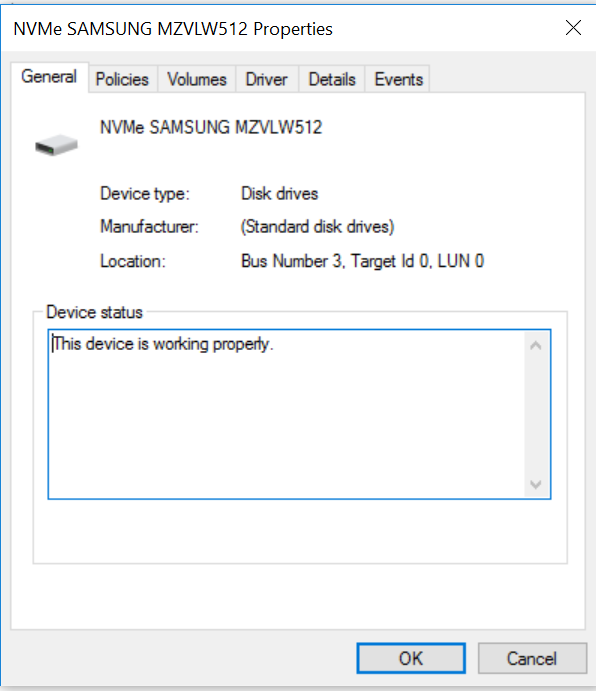Viewport: 596px width, 691px height.
Task: Click '(Standard disk drives)' manufacturer value
Action: pyautogui.click(x=317, y=227)
